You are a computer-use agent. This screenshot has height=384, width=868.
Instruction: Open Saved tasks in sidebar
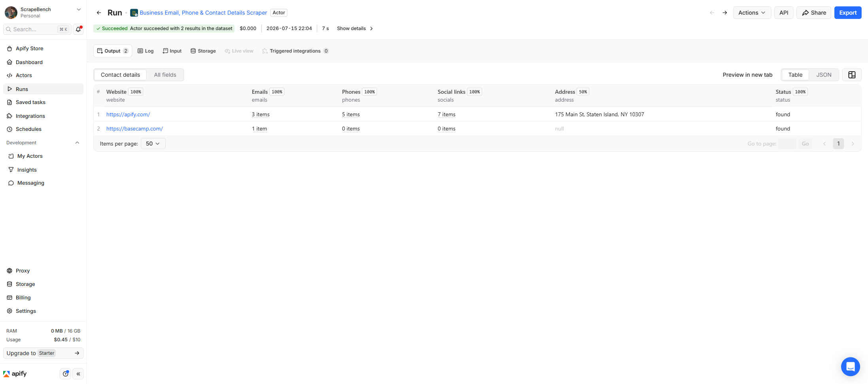pos(43,102)
